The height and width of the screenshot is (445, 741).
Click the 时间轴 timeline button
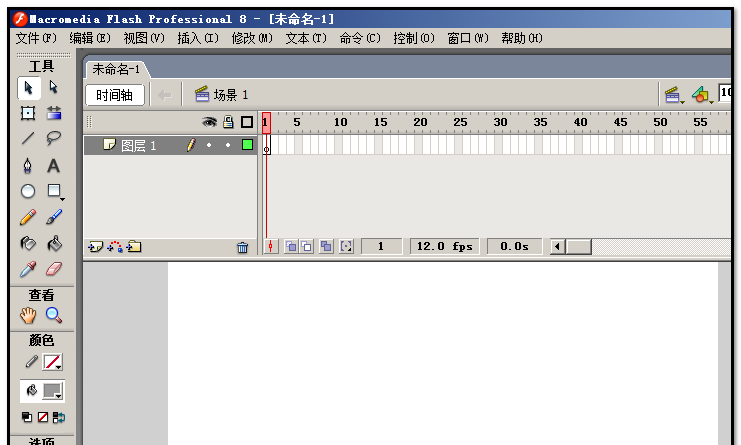(x=114, y=95)
